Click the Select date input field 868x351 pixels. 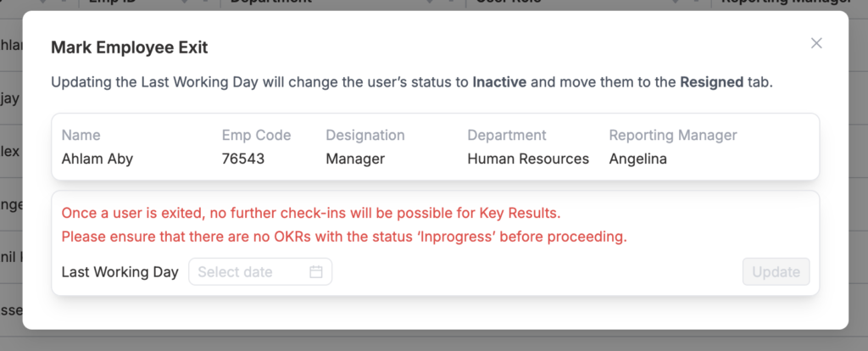(250, 272)
